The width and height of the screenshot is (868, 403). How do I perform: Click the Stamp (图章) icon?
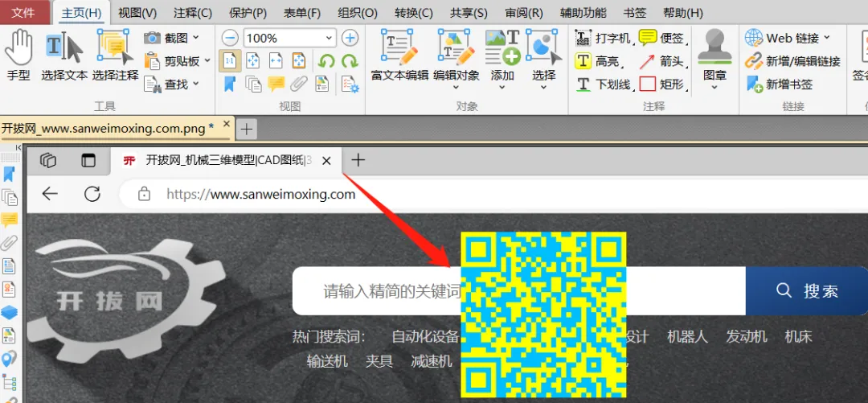714,47
